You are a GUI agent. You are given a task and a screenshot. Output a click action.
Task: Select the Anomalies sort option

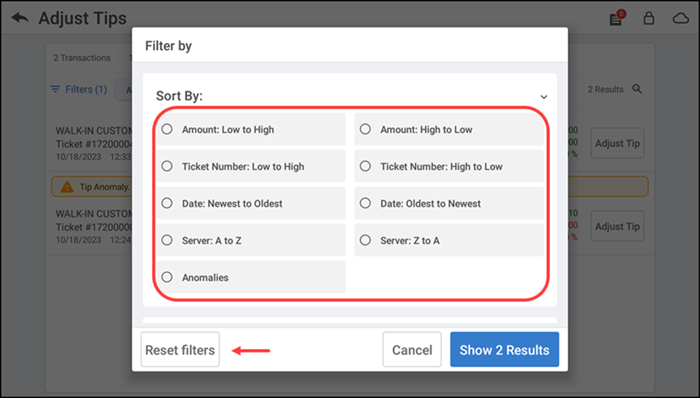coord(251,277)
